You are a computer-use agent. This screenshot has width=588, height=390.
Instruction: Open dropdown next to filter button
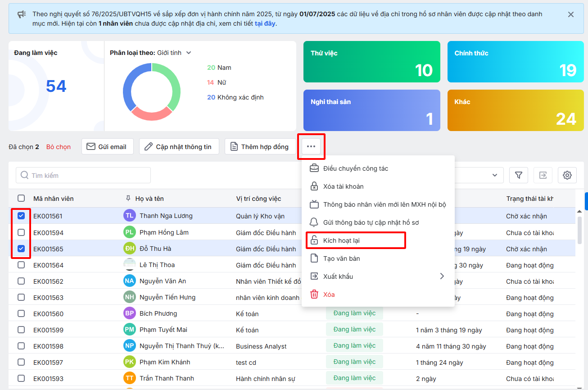[495, 175]
